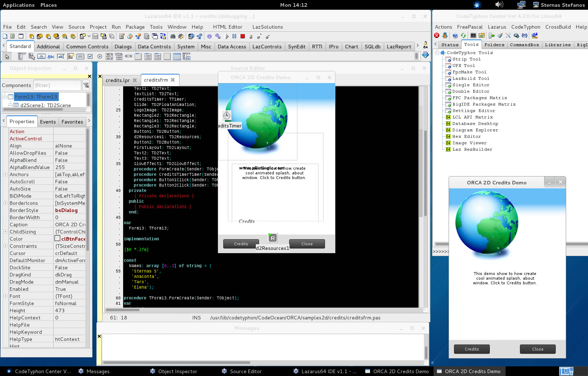Expand the Font property

coord(5,296)
